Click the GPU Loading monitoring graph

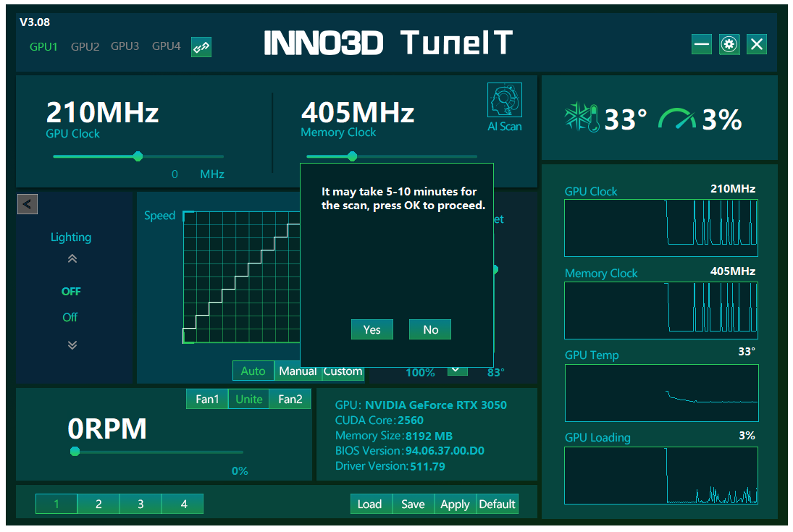pos(661,476)
